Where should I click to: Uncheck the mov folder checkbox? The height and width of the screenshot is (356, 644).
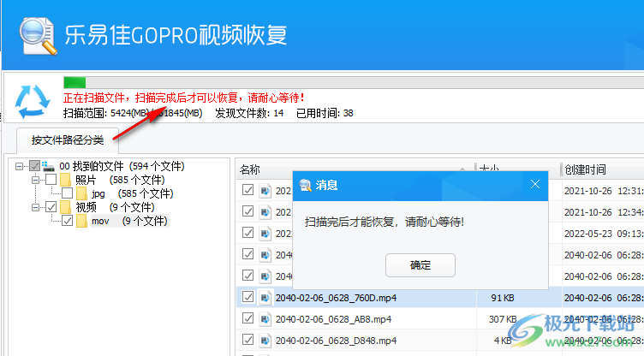[68, 221]
